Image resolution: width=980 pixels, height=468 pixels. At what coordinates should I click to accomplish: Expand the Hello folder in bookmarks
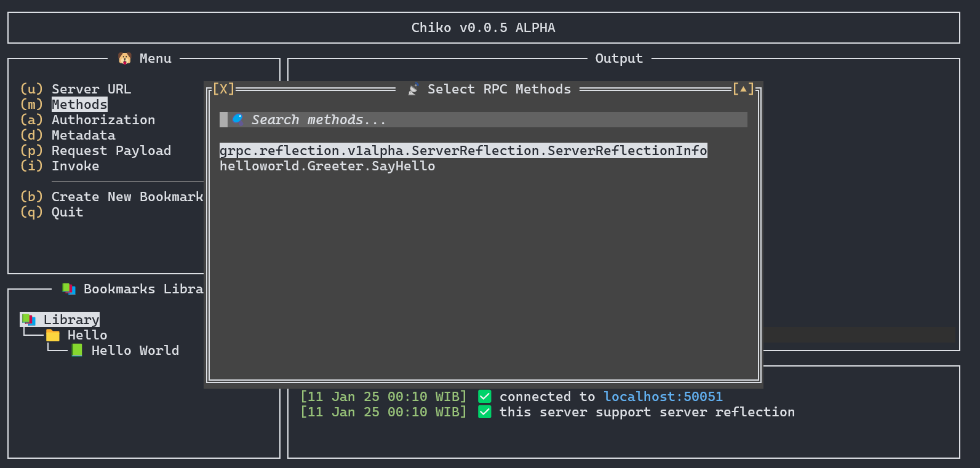pos(87,335)
